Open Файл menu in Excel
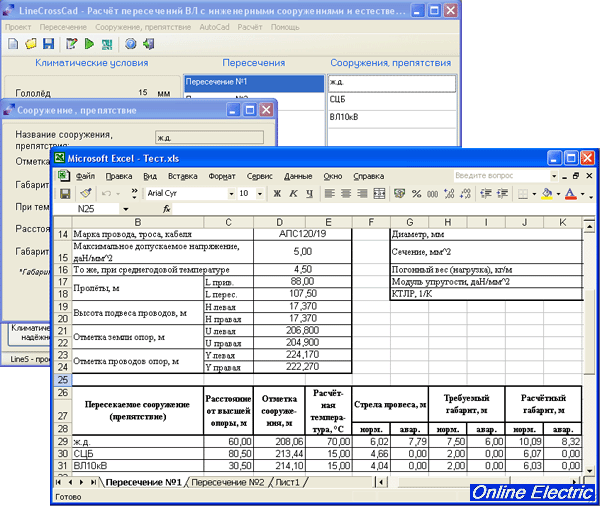Image resolution: width=600 pixels, height=506 pixels. pyautogui.click(x=85, y=176)
